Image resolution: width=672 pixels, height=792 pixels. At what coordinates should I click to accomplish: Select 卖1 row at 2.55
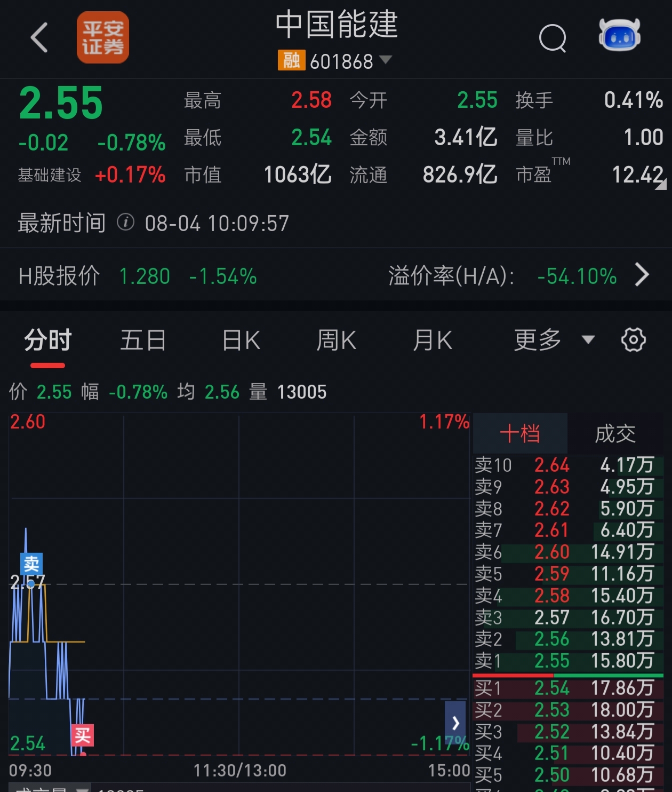(568, 661)
